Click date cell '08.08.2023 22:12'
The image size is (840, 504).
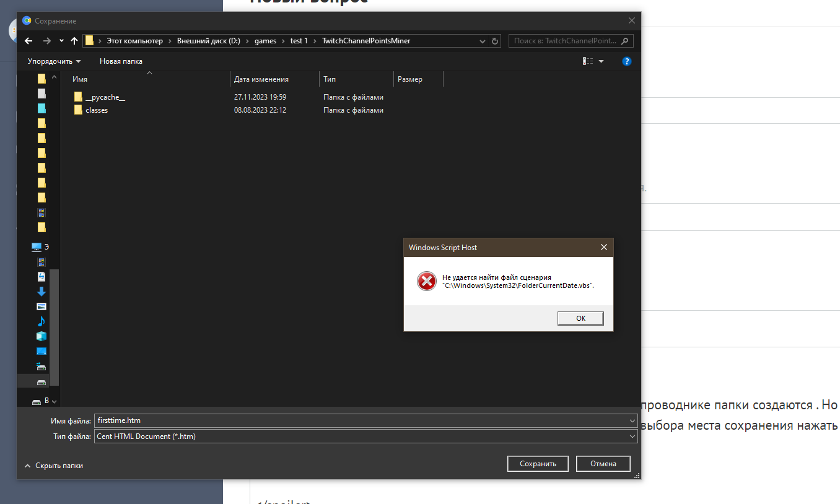[x=260, y=110]
